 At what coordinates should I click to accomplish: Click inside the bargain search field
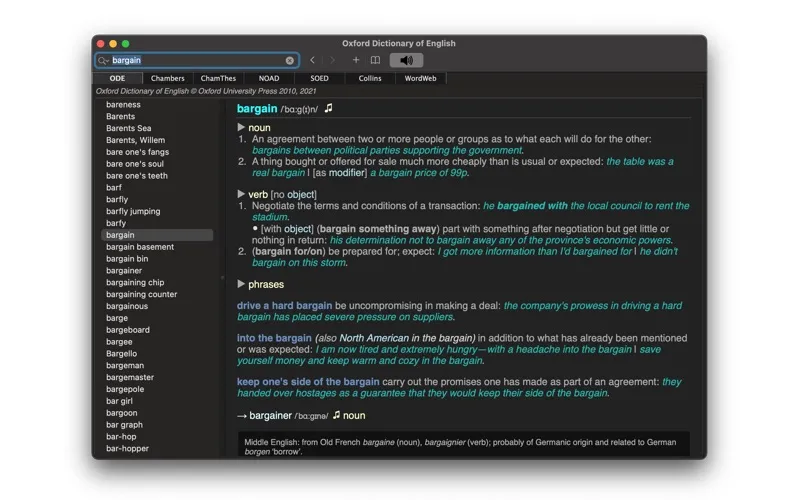pyautogui.click(x=197, y=60)
